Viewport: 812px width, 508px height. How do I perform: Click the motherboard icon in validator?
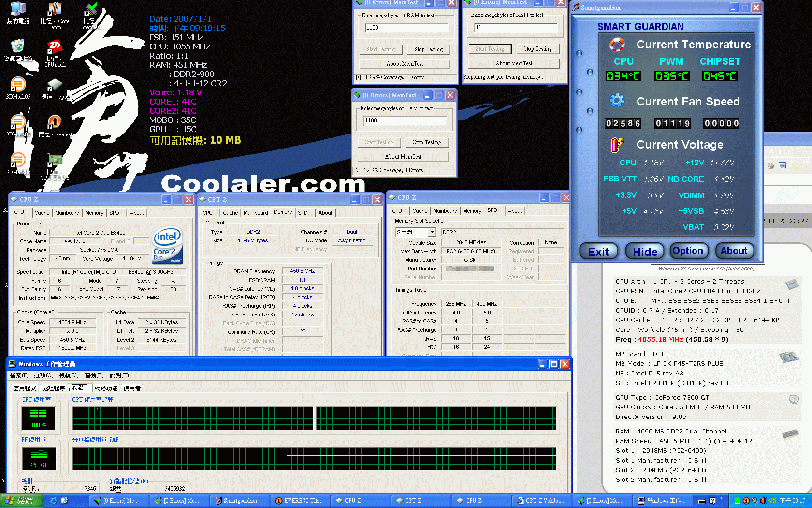tap(789, 358)
